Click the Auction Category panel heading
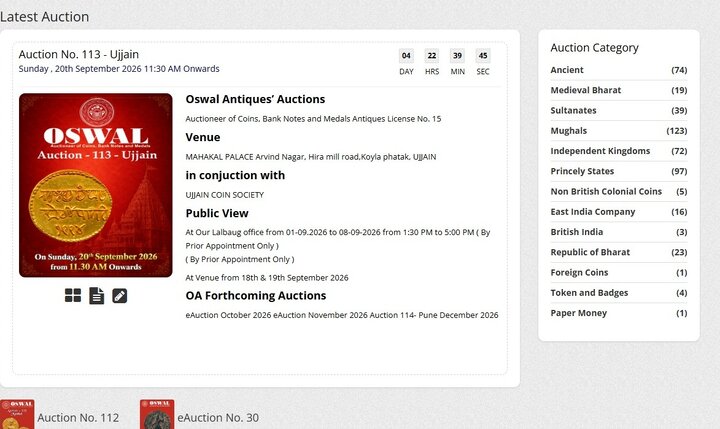Viewport: 720px width, 429px height. point(594,48)
